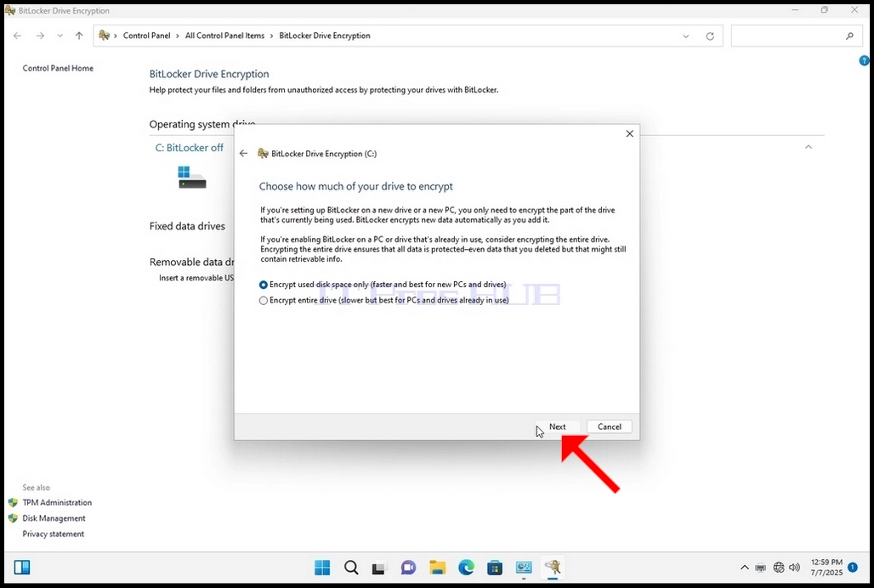Collapse the operating system drive section chevron

click(x=809, y=147)
